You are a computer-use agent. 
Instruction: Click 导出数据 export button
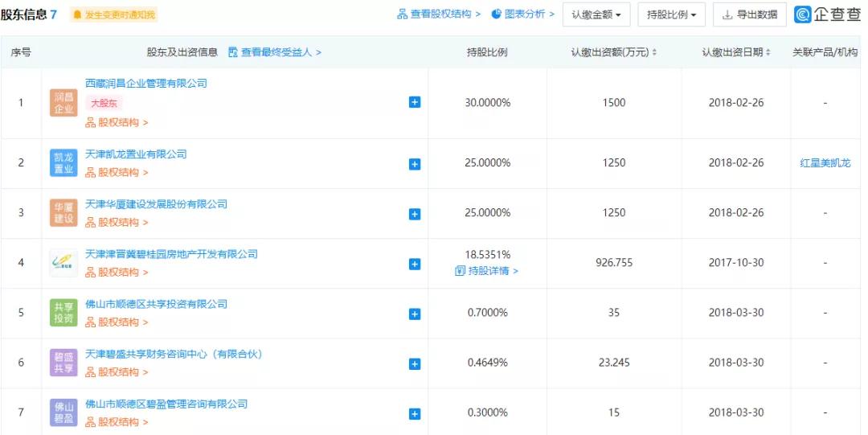click(750, 15)
